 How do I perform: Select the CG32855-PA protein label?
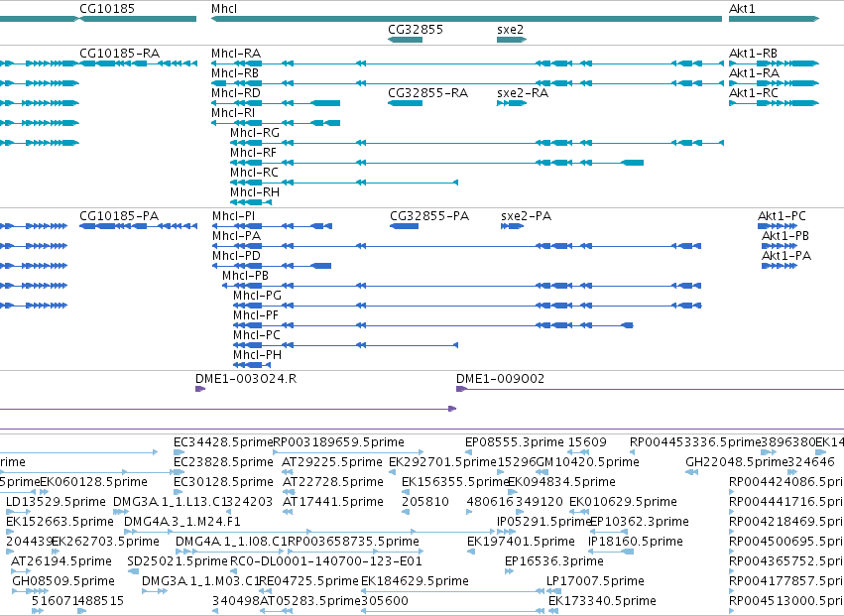(x=429, y=216)
